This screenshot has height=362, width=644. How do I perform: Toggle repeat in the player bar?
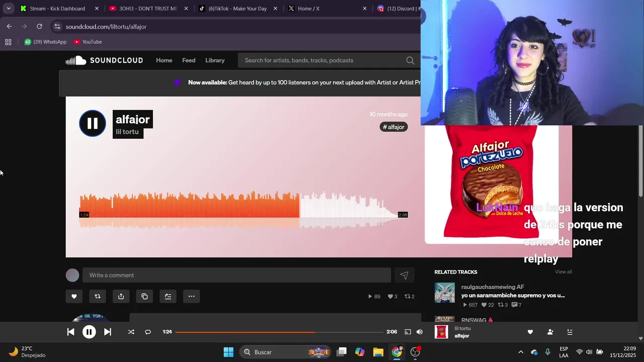[x=148, y=332]
